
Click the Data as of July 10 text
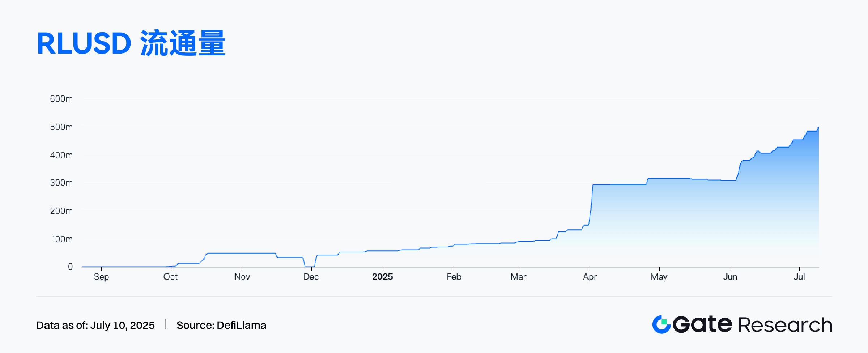tap(95, 325)
